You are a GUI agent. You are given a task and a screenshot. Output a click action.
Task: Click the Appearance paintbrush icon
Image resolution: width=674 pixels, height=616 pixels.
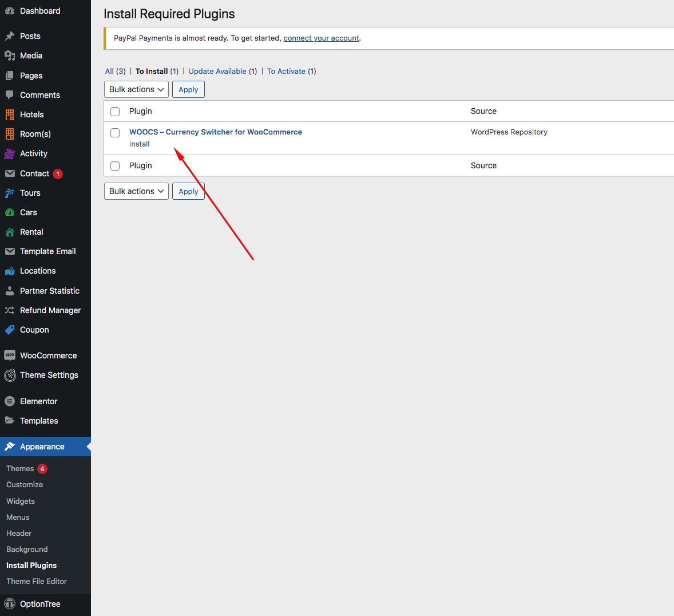(x=10, y=447)
